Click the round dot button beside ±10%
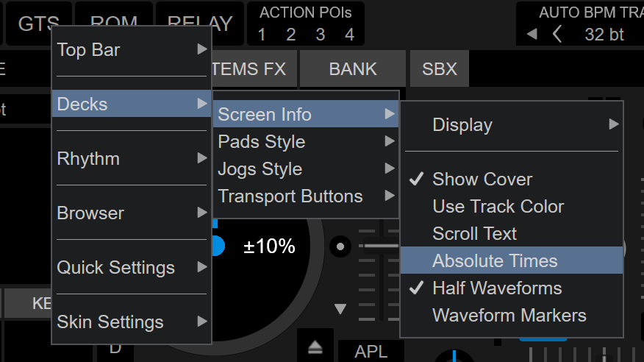 (x=340, y=246)
